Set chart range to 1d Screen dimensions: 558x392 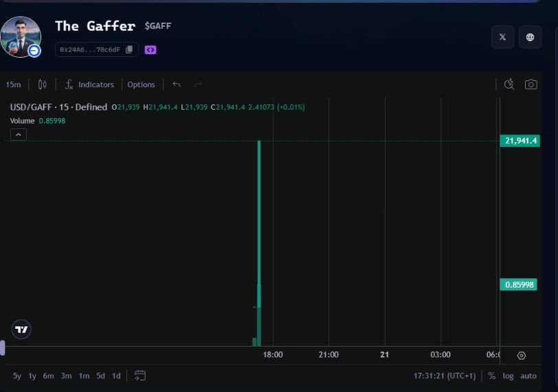tap(116, 376)
